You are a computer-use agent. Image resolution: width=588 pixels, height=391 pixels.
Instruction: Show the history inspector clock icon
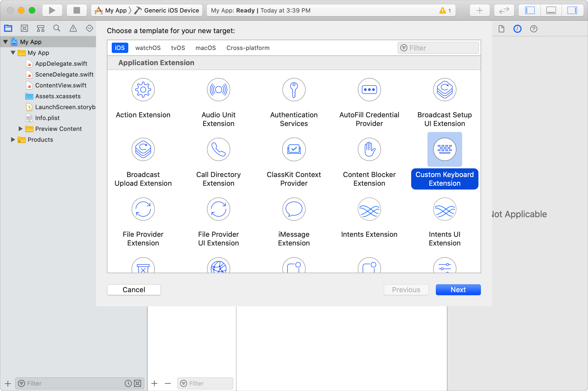tap(517, 29)
